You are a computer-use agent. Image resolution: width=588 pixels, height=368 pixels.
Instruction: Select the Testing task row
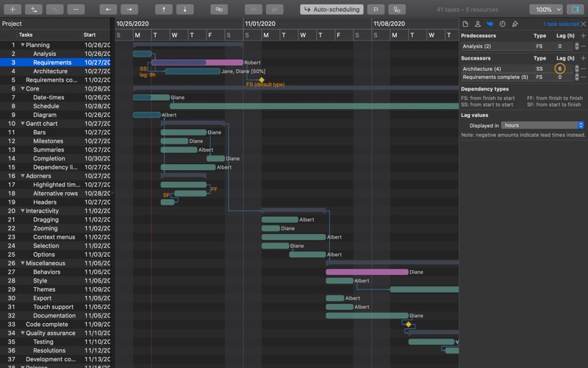pos(55,342)
